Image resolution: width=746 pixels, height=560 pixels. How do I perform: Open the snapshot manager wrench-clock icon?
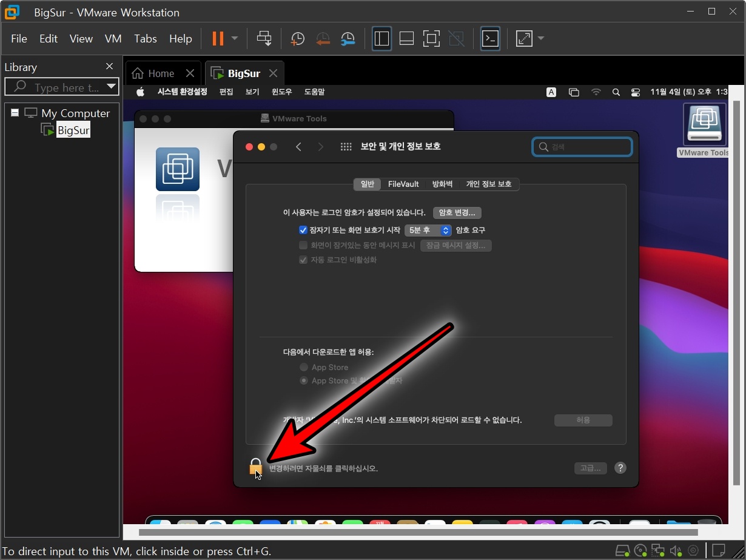pyautogui.click(x=348, y=39)
